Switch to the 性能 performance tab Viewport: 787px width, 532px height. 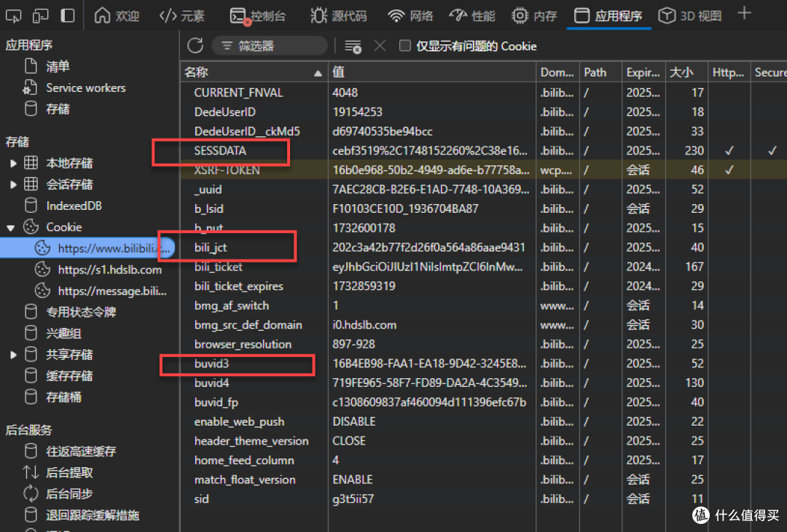(x=472, y=16)
